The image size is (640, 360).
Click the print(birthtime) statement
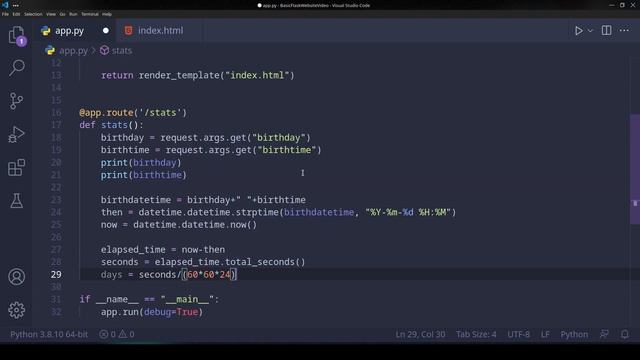(144, 175)
